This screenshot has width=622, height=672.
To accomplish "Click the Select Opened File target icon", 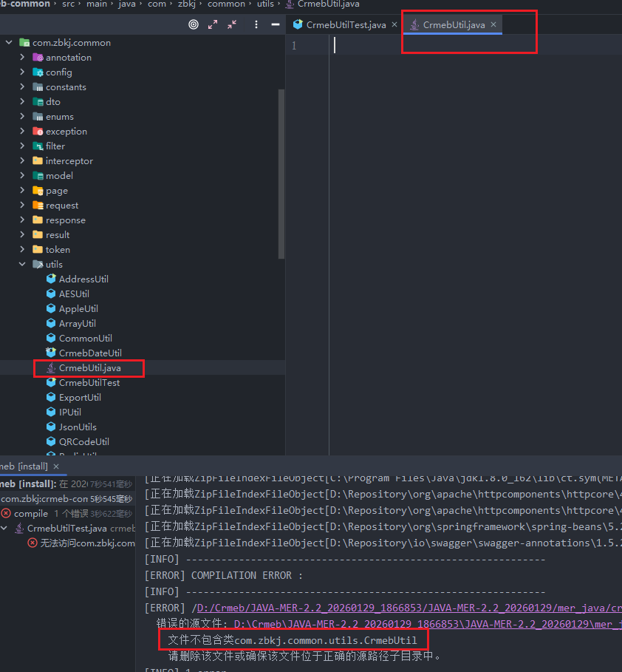I will click(x=194, y=24).
